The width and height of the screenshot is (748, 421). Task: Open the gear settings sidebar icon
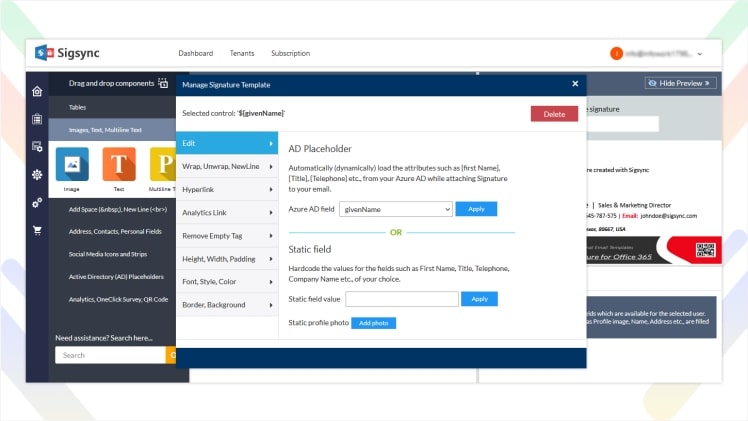tap(37, 175)
